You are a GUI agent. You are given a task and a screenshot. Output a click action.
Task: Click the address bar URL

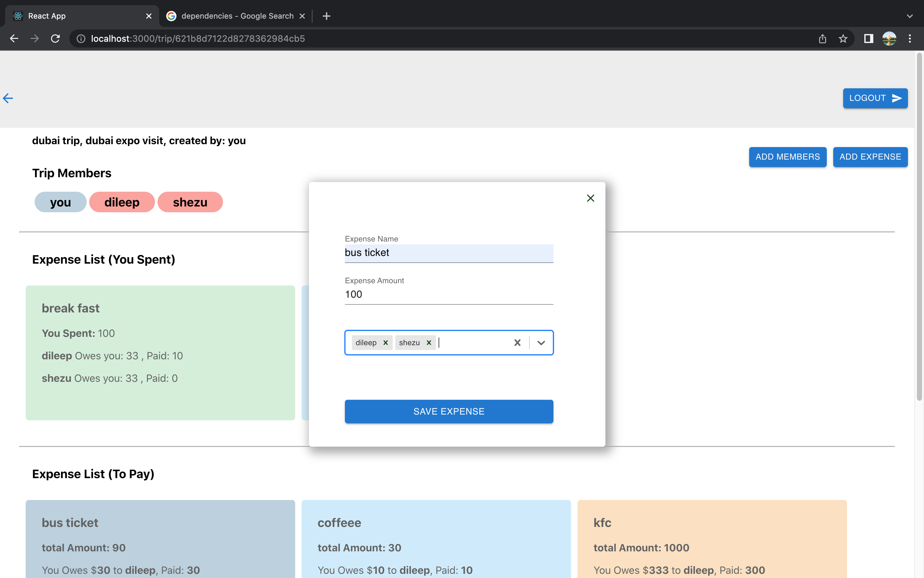pyautogui.click(x=198, y=39)
